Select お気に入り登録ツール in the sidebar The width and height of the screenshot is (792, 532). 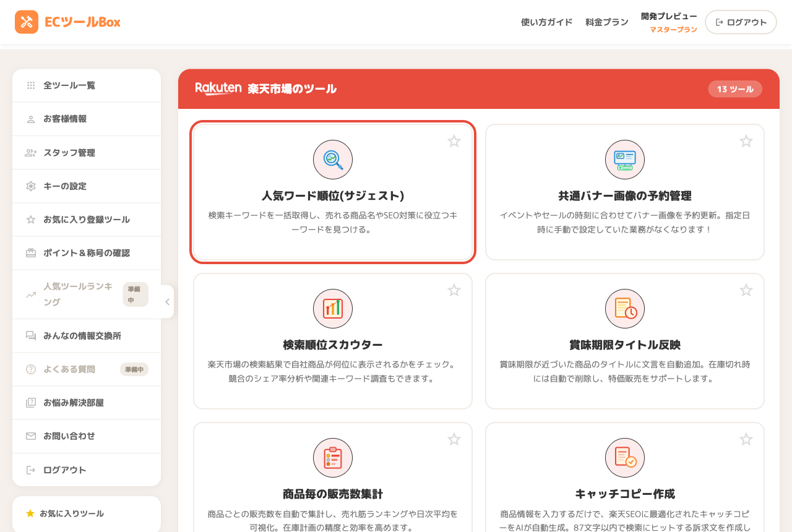[87, 220]
